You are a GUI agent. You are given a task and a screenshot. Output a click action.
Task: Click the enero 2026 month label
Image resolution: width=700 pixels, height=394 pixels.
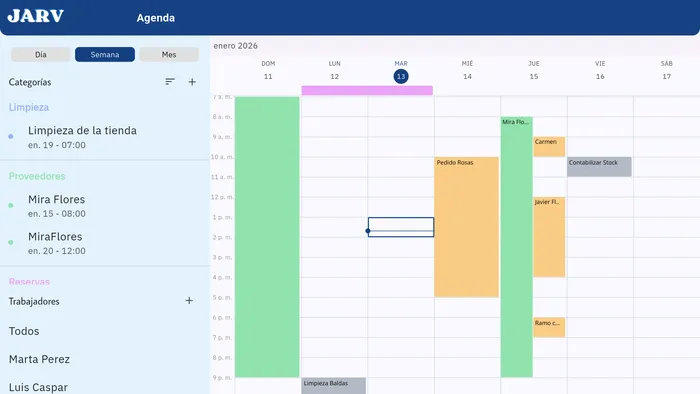[x=235, y=46]
